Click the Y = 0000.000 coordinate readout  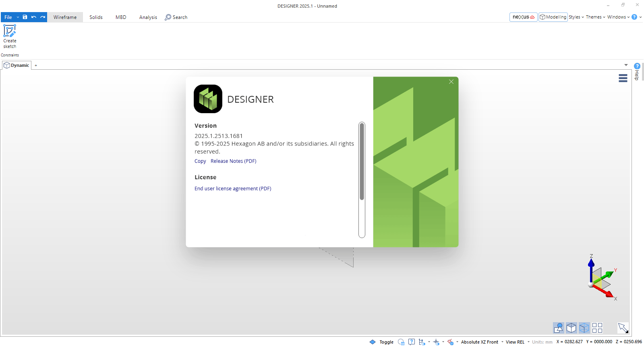(599, 342)
